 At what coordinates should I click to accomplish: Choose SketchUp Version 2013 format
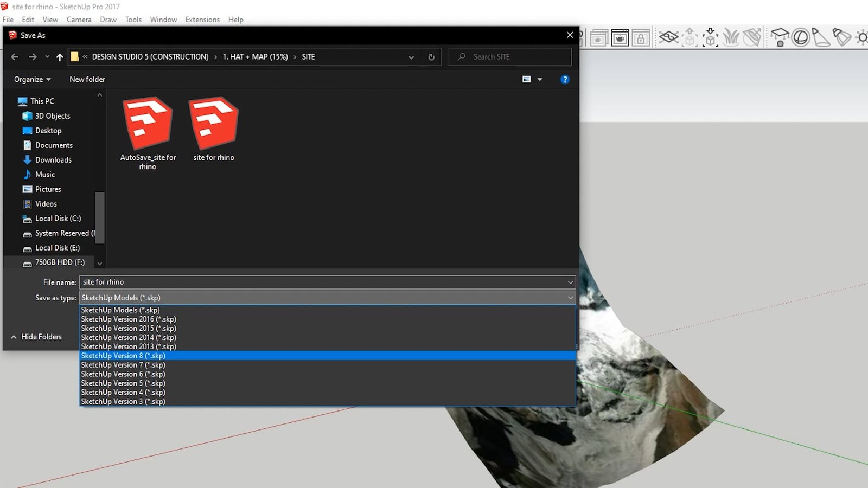click(328, 346)
